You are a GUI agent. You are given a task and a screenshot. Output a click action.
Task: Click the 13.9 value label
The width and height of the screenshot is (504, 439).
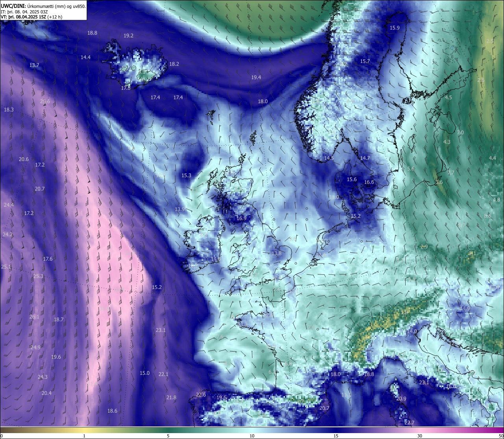tap(180, 209)
